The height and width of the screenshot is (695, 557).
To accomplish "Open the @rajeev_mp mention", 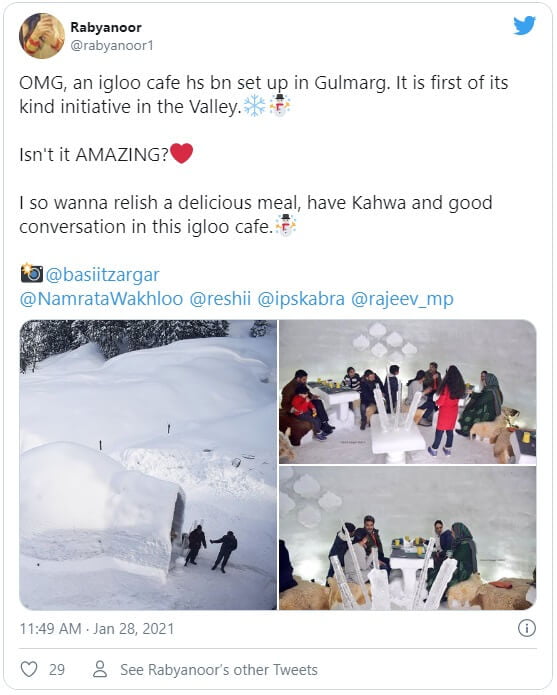I will click(402, 299).
